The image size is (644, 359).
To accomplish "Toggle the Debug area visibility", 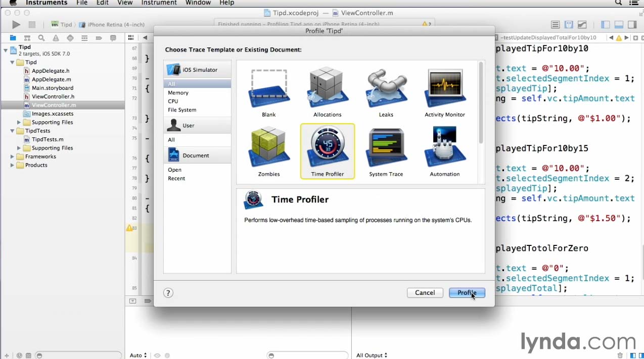I will click(x=619, y=25).
